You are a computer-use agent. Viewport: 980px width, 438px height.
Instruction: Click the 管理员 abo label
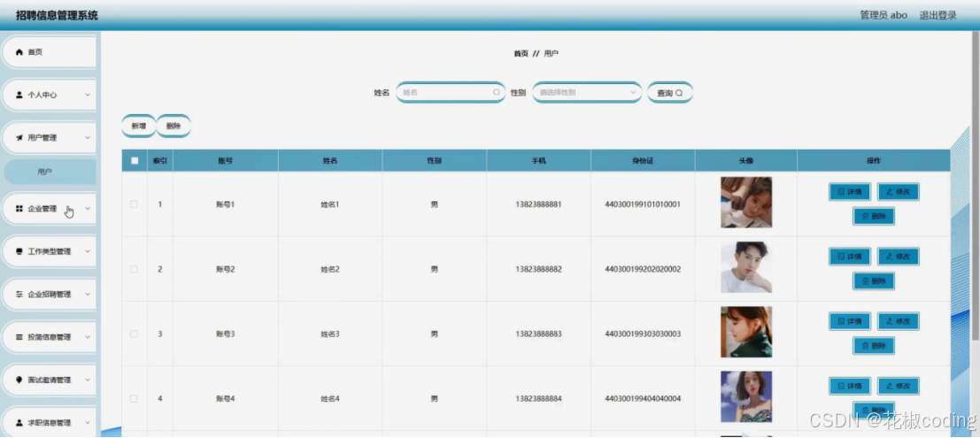point(884,15)
